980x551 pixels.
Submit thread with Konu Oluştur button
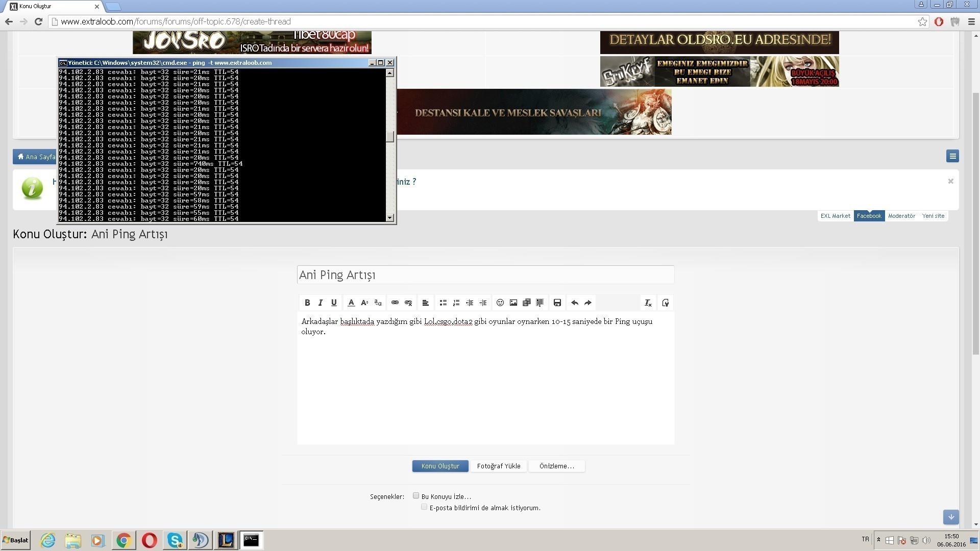(440, 466)
